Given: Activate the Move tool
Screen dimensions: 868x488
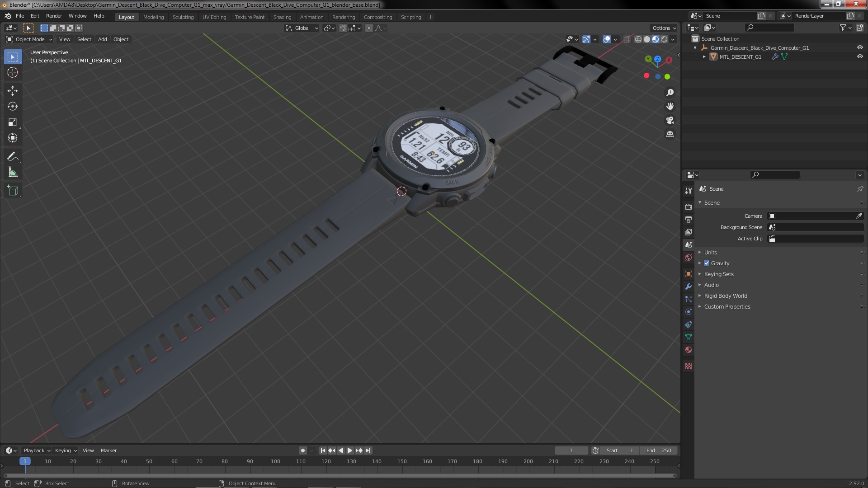Looking at the screenshot, I should coord(13,91).
